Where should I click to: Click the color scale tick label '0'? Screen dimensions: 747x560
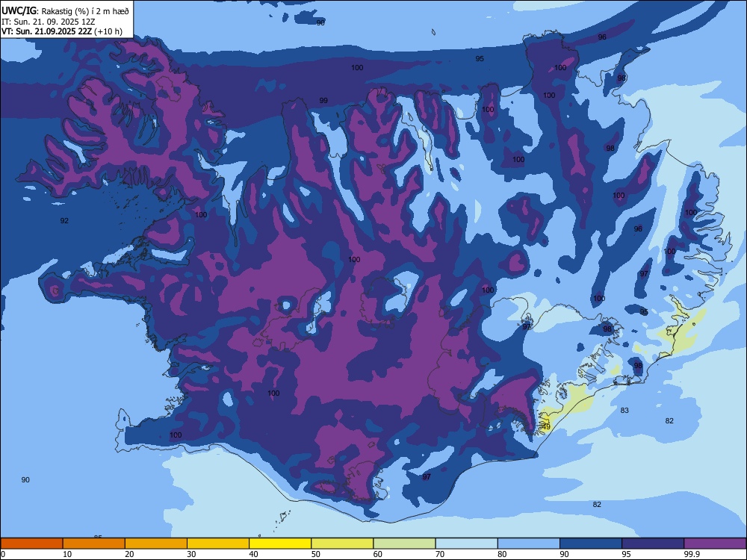[3, 554]
